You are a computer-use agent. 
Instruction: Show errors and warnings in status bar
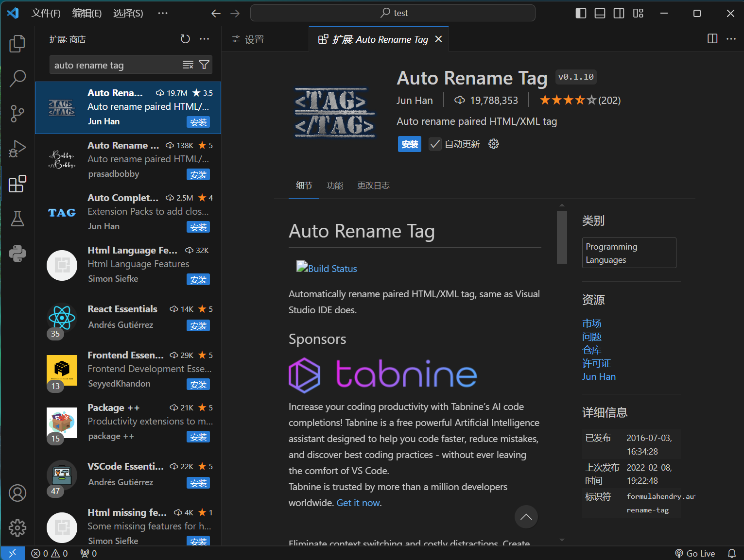click(x=50, y=553)
